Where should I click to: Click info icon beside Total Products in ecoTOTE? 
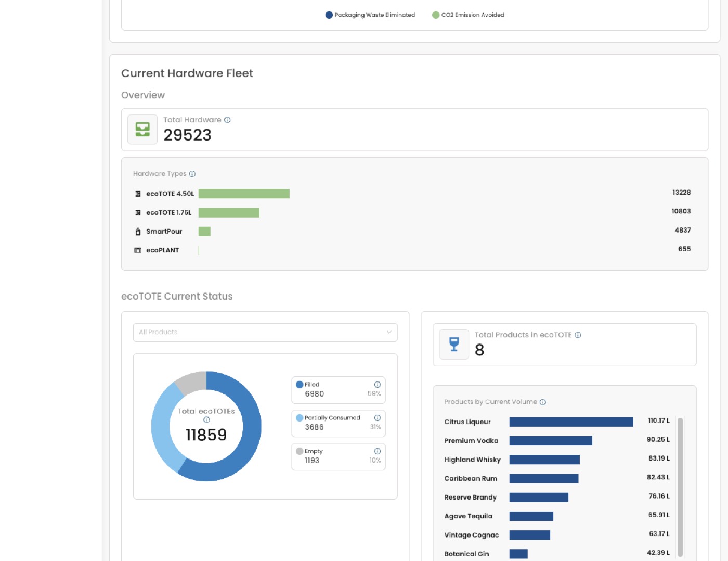point(578,335)
